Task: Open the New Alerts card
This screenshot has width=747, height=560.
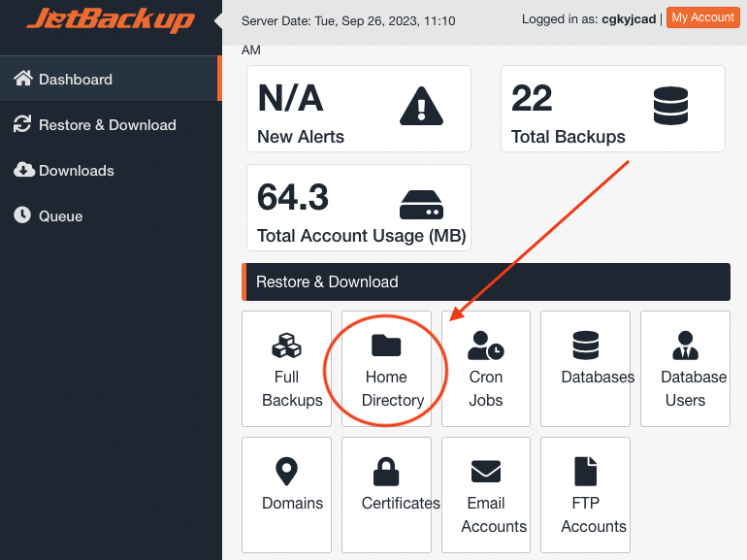Action: (359, 109)
